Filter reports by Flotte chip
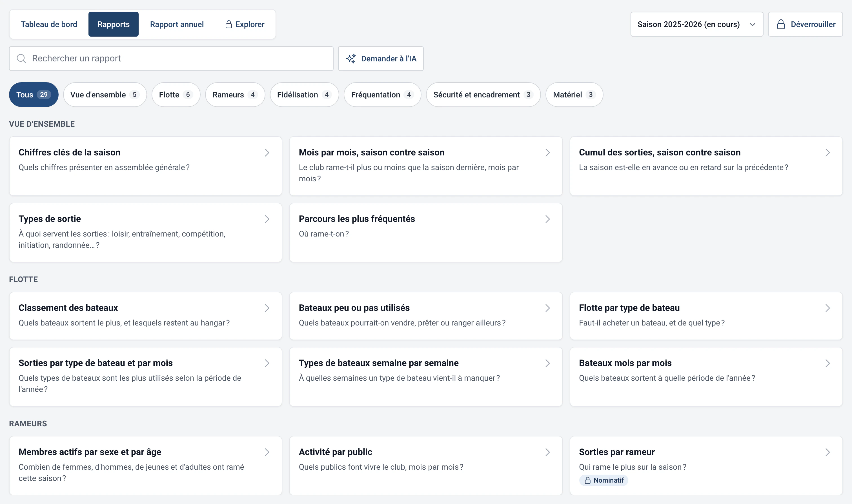This screenshot has width=852, height=504. tap(176, 94)
